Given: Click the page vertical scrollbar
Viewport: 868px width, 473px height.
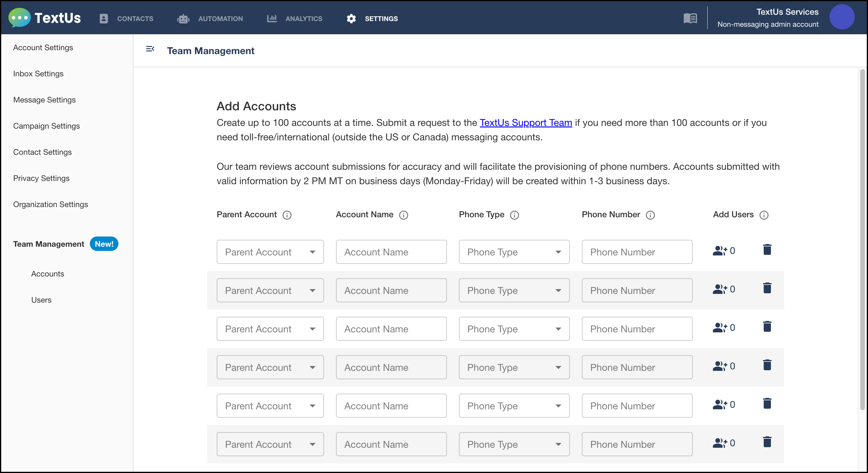Looking at the screenshot, I should pyautogui.click(x=862, y=239).
